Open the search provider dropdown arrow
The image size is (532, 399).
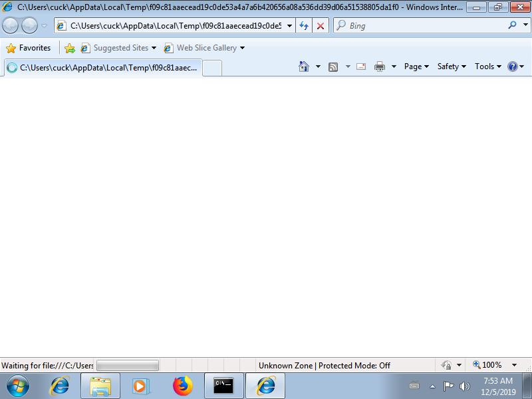click(x=525, y=25)
